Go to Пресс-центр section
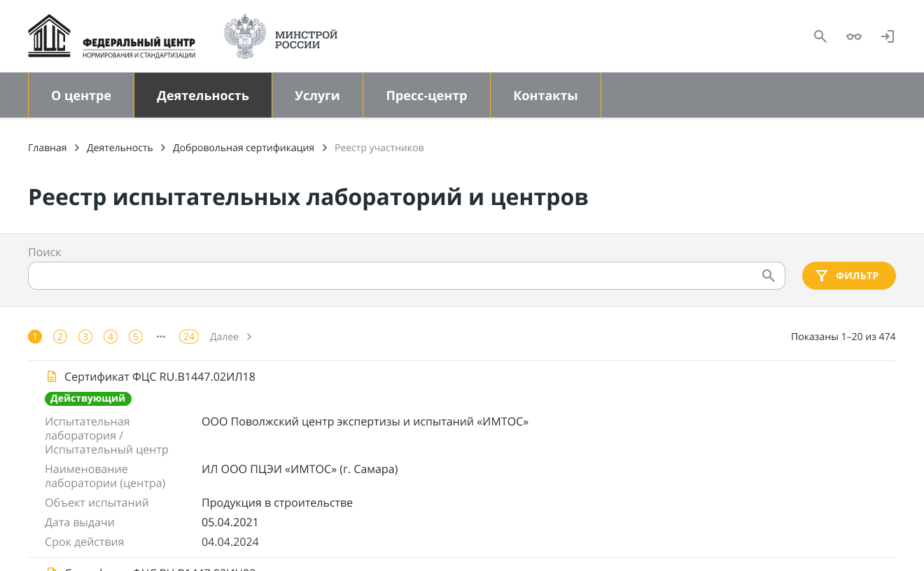This screenshot has height=571, width=924. 426,96
